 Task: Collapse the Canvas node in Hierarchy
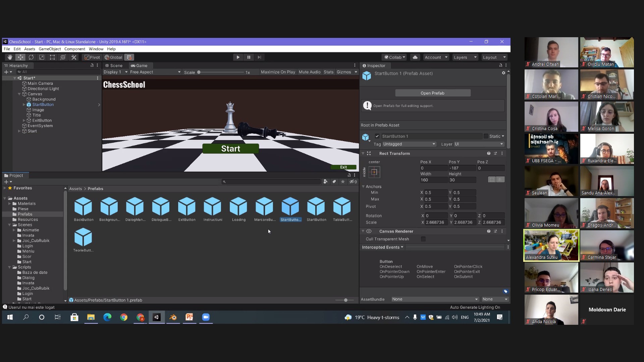point(19,94)
